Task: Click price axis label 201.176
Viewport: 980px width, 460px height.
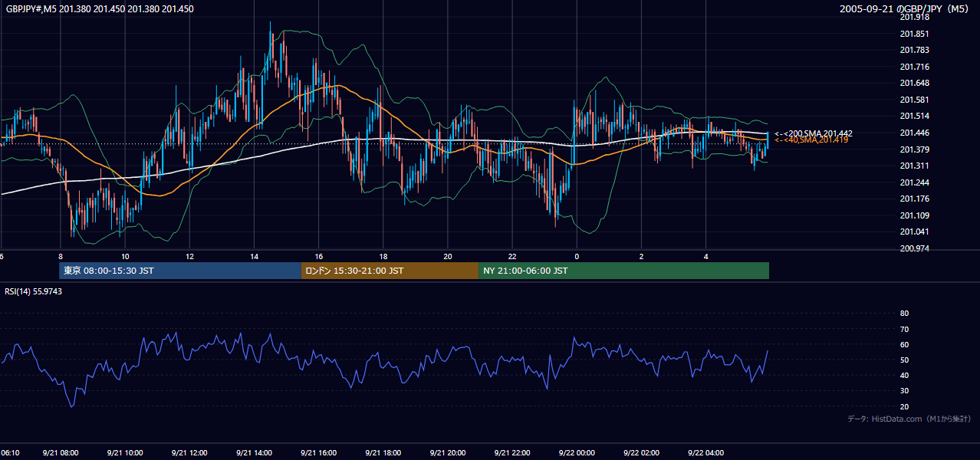Action: coord(914,199)
